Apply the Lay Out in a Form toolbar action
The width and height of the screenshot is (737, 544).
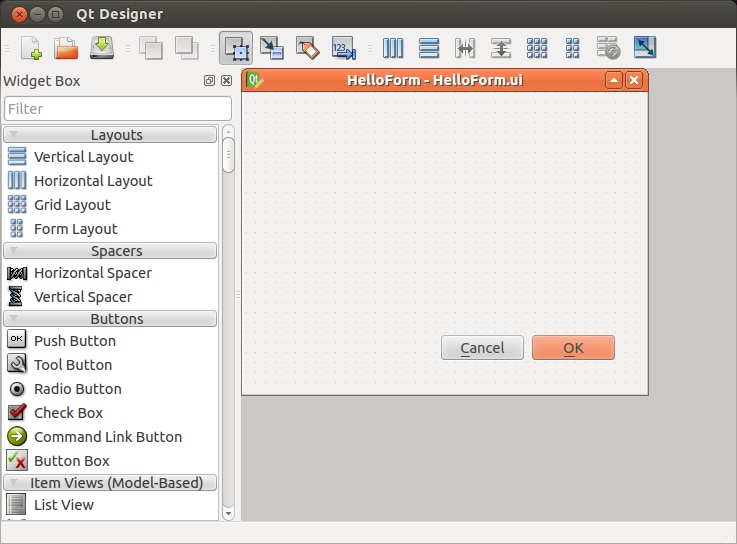pos(572,48)
